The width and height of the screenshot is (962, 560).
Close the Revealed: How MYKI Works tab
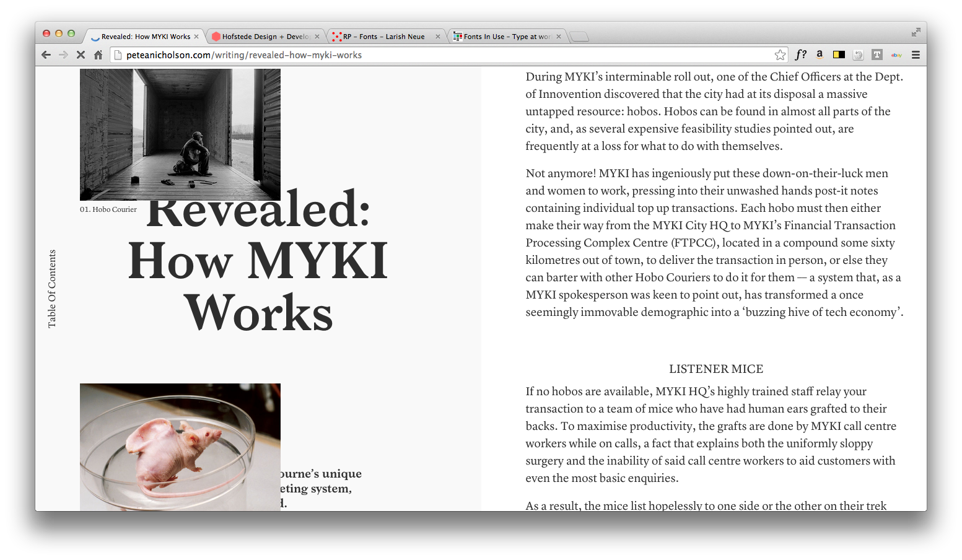pos(196,37)
